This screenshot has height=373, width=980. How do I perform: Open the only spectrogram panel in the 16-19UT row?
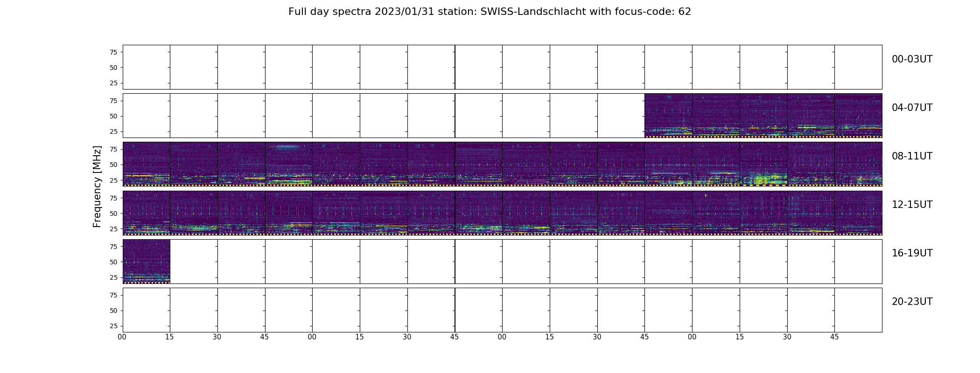(147, 262)
